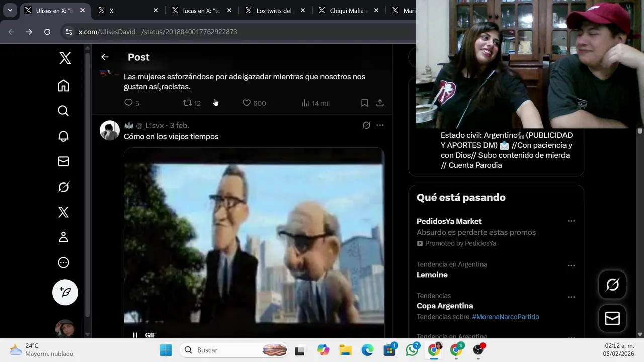Open the PedidosYa Market promoted trend

[496, 232]
